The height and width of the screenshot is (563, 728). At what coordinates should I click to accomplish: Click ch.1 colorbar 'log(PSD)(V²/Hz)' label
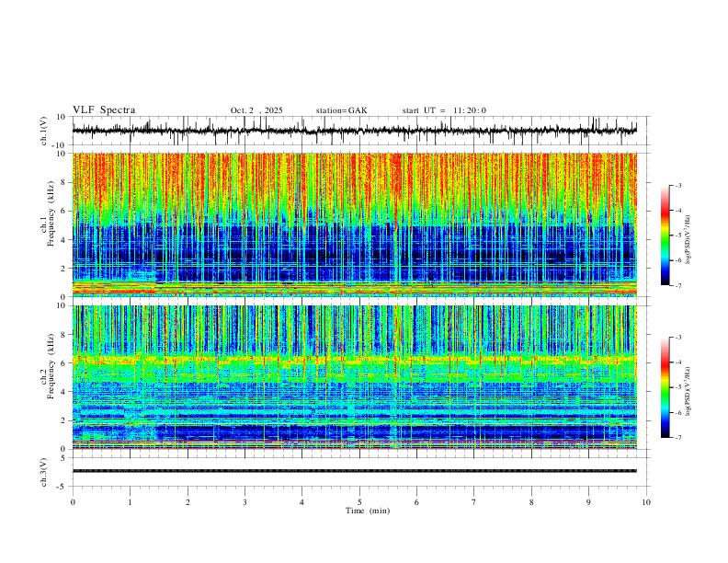688,240
